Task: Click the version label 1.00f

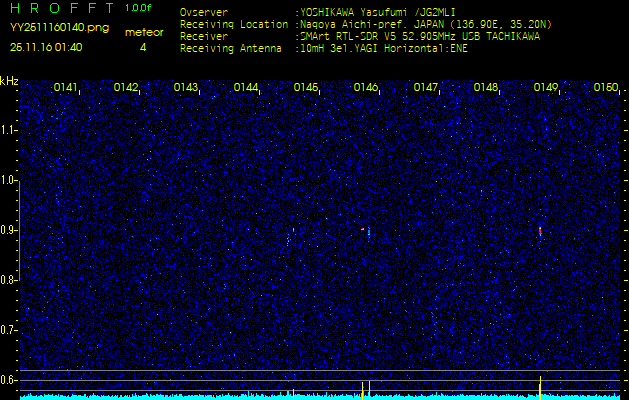Action: (138, 8)
